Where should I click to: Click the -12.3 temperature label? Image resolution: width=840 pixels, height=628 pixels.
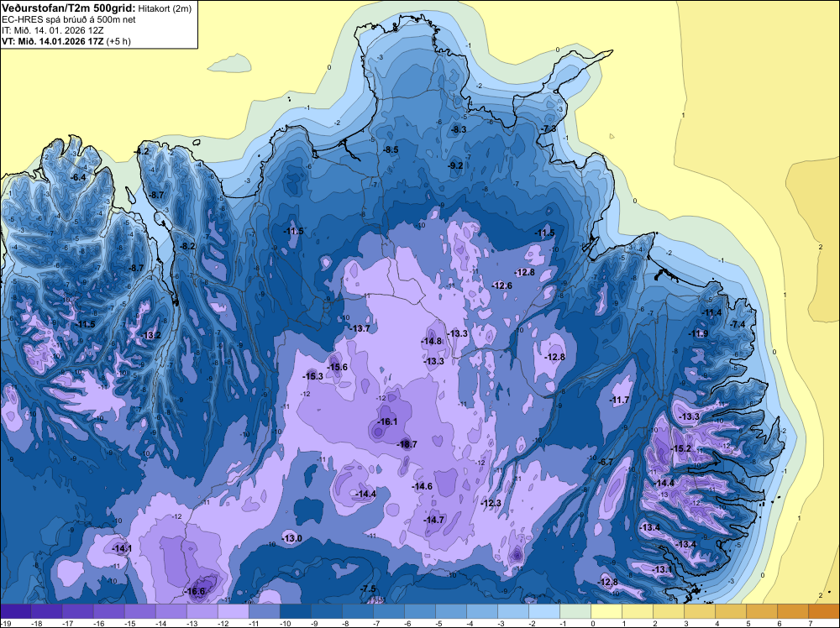click(491, 503)
